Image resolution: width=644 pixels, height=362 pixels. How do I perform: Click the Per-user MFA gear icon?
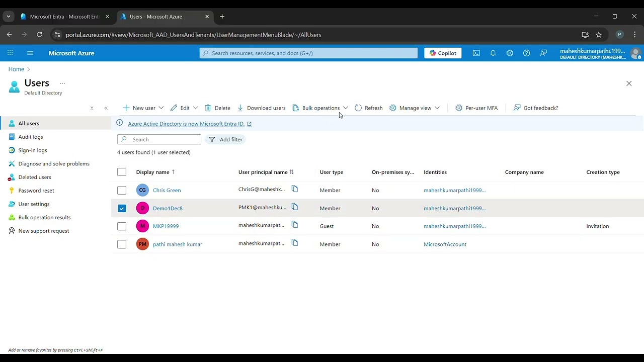coord(459,108)
